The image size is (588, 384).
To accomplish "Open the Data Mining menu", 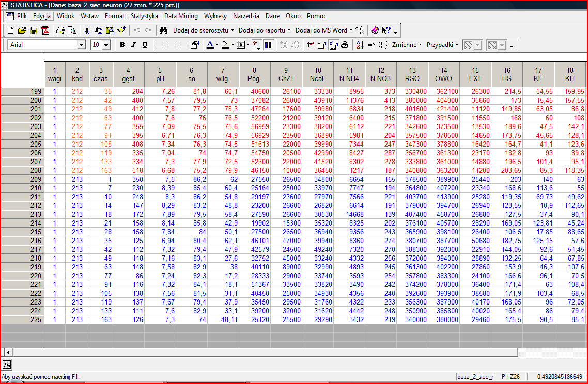I will pyautogui.click(x=181, y=16).
